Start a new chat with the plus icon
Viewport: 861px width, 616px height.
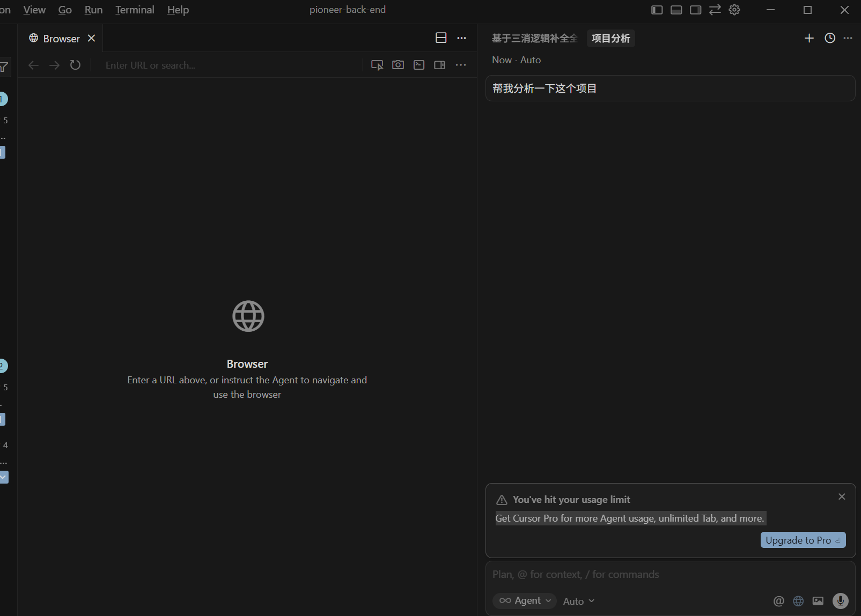(809, 38)
